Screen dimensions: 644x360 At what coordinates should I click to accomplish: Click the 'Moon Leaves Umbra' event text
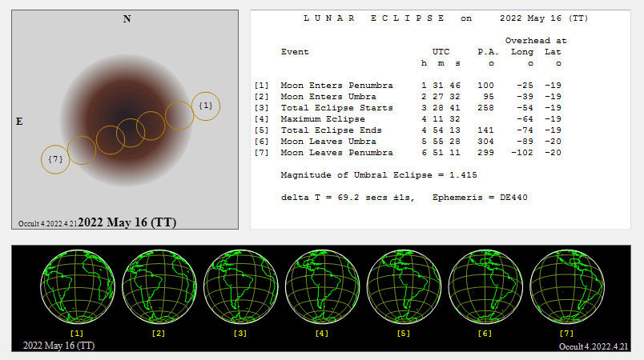point(328,142)
